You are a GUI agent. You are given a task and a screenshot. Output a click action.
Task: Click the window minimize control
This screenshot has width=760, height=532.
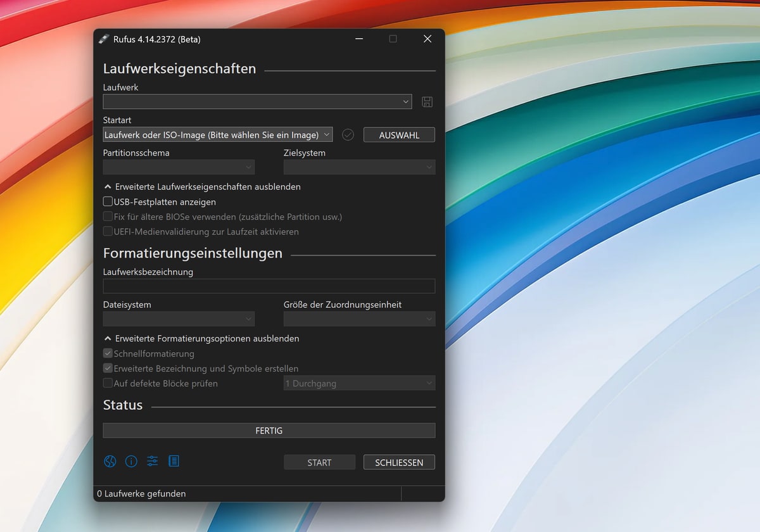pos(358,39)
